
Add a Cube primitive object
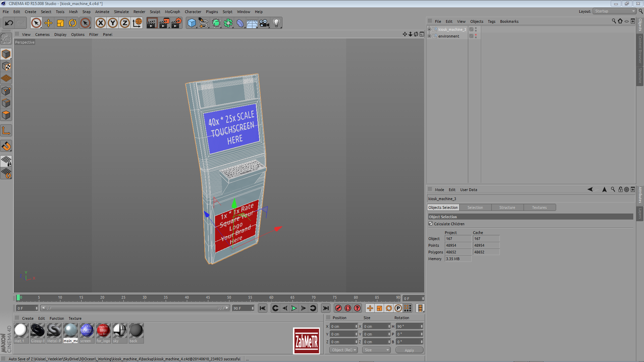tap(192, 23)
